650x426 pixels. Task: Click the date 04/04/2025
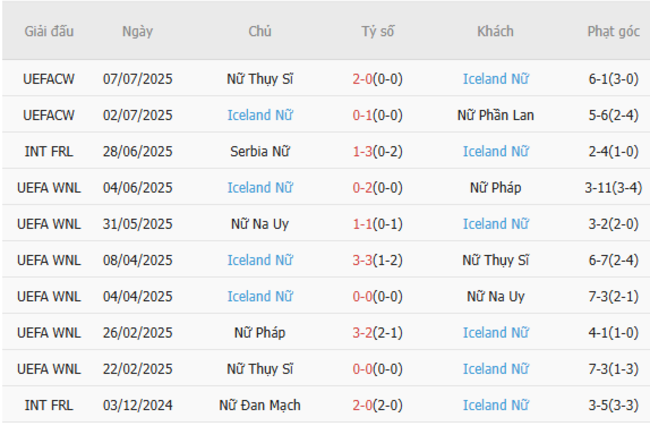tap(138, 296)
